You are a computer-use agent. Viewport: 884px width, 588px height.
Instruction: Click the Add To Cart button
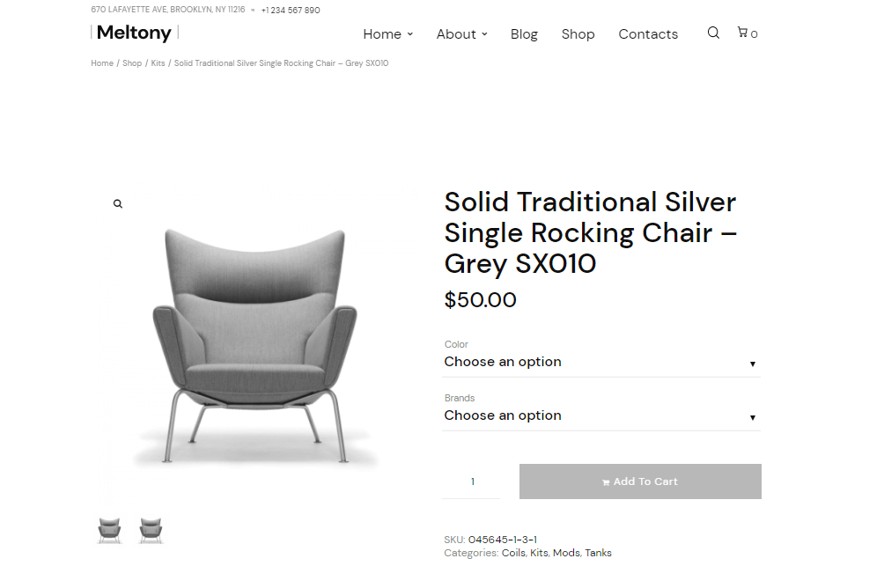click(x=640, y=481)
